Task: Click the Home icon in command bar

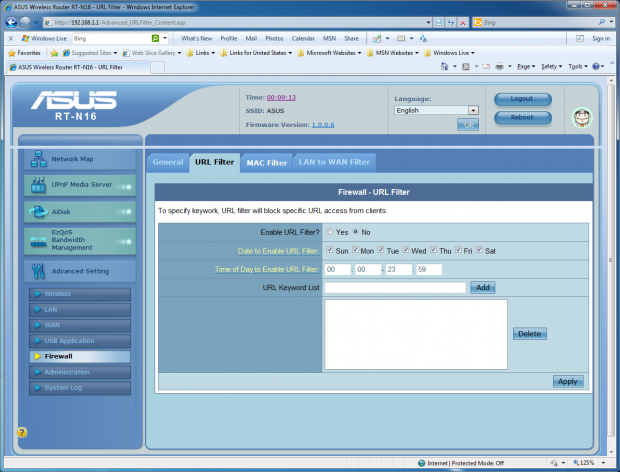Action: [444, 66]
